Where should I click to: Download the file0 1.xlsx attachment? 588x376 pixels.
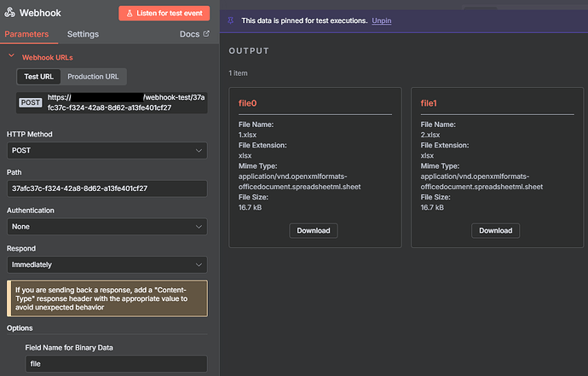pyautogui.click(x=314, y=230)
